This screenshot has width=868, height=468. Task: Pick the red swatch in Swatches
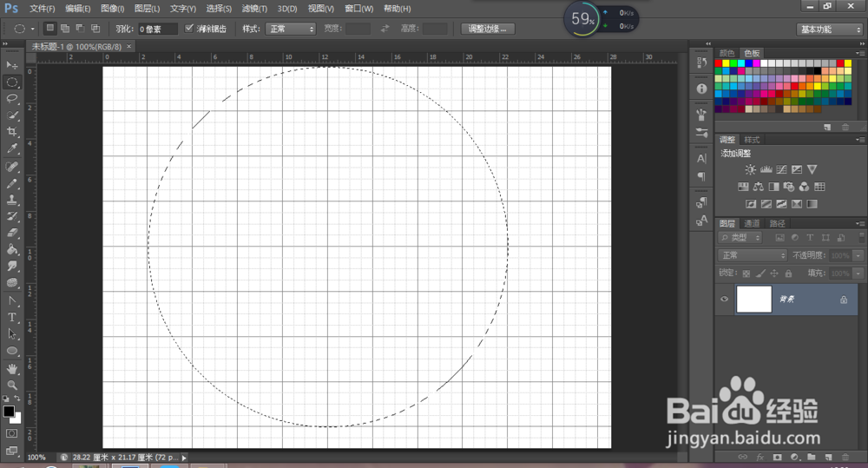719,63
